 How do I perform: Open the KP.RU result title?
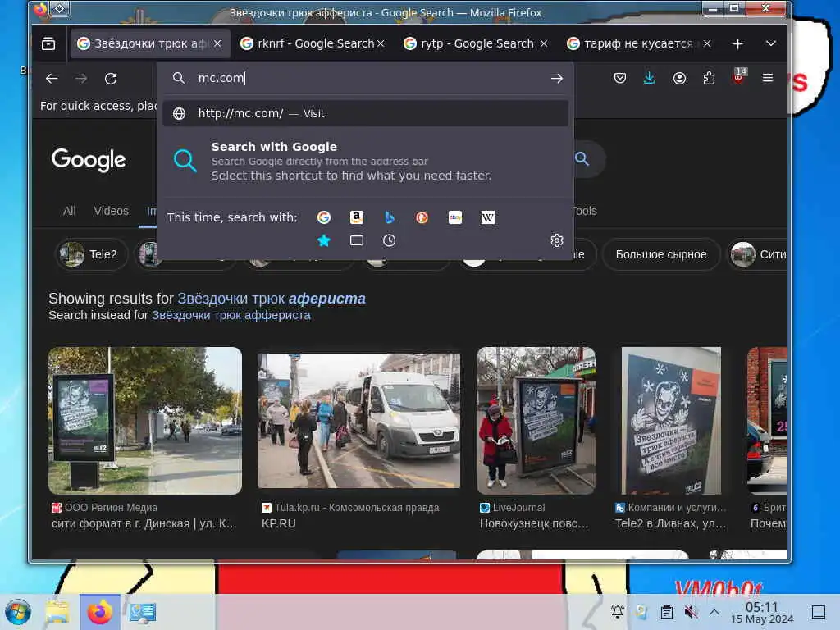(x=279, y=523)
